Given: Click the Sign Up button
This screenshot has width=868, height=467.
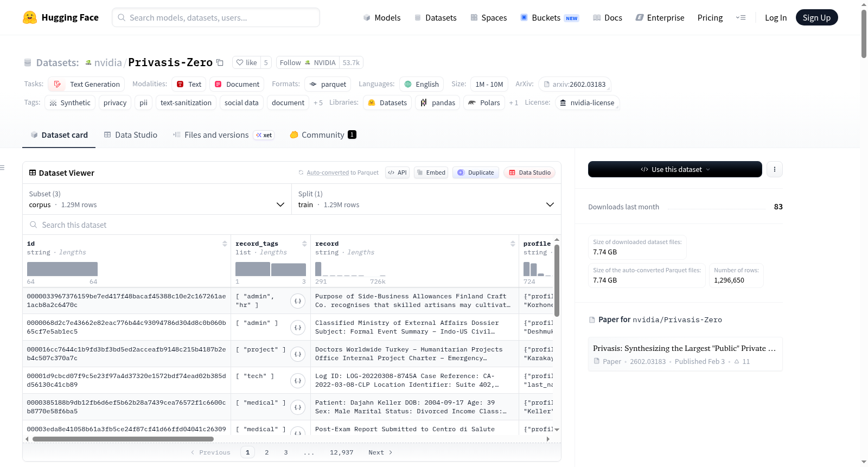Looking at the screenshot, I should click(x=816, y=17).
